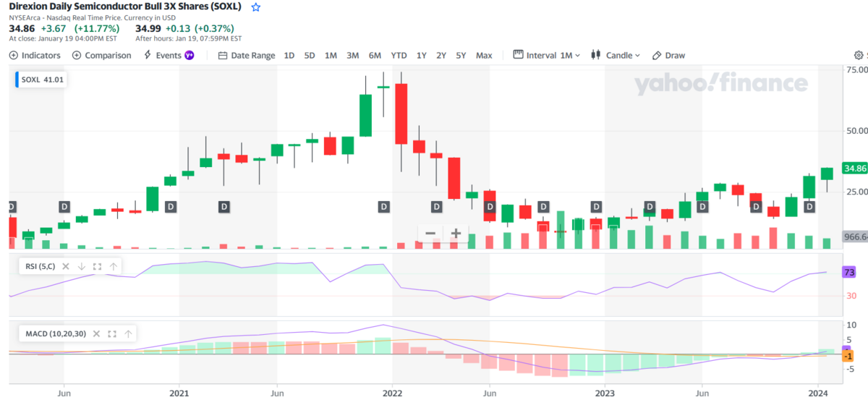
Task: Open the Comparison menu
Action: tap(102, 55)
